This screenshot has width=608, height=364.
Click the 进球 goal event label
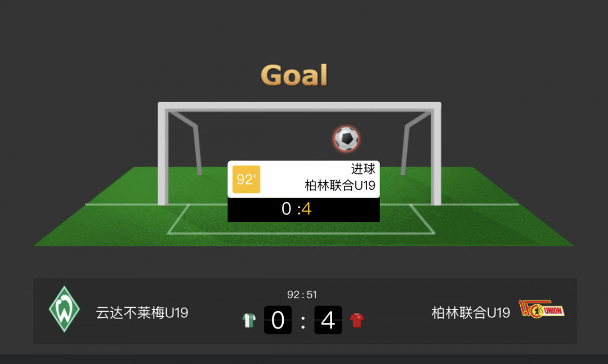point(363,169)
